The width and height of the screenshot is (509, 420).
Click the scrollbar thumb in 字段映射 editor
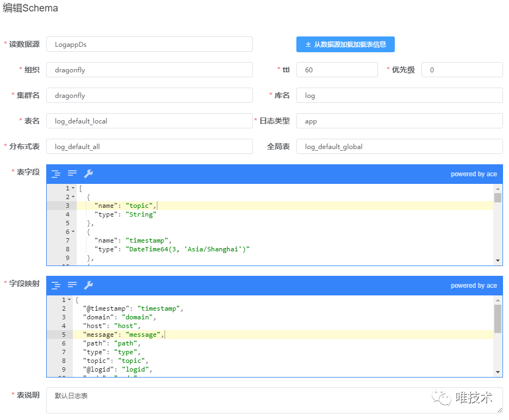click(498, 318)
